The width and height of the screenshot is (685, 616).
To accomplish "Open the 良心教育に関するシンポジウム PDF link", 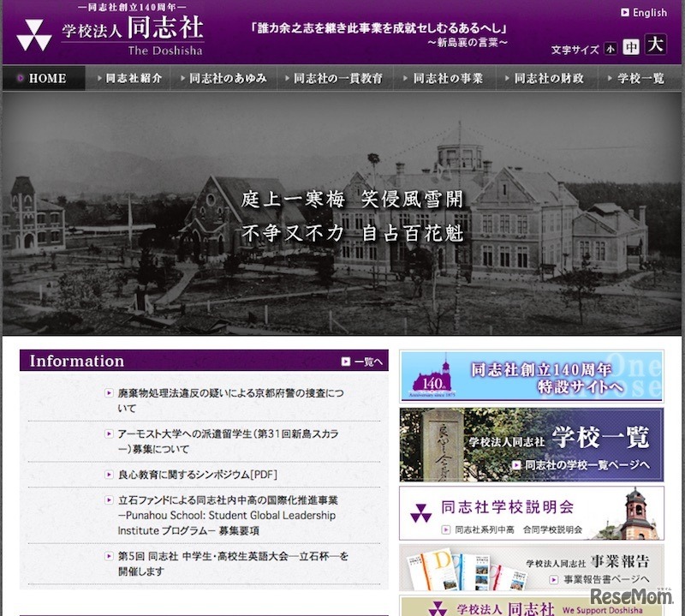I will coord(197,474).
